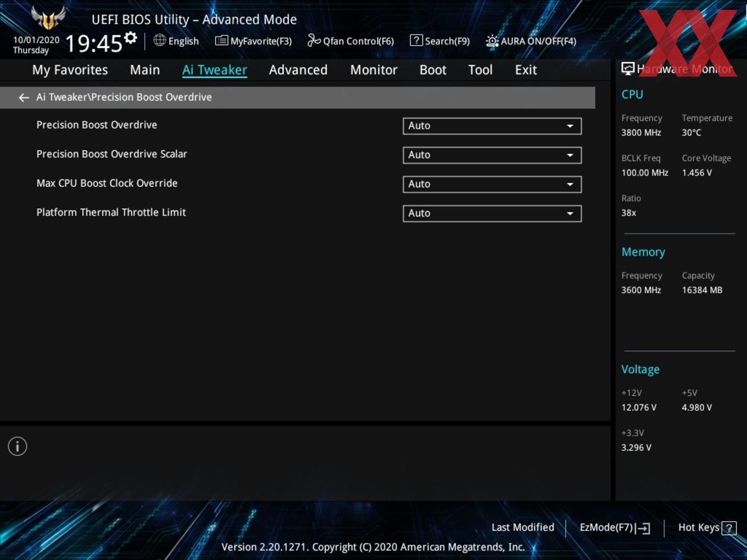Click +3.3V reading 3.296 V
Screen dimensions: 747x560
pyautogui.click(x=636, y=447)
